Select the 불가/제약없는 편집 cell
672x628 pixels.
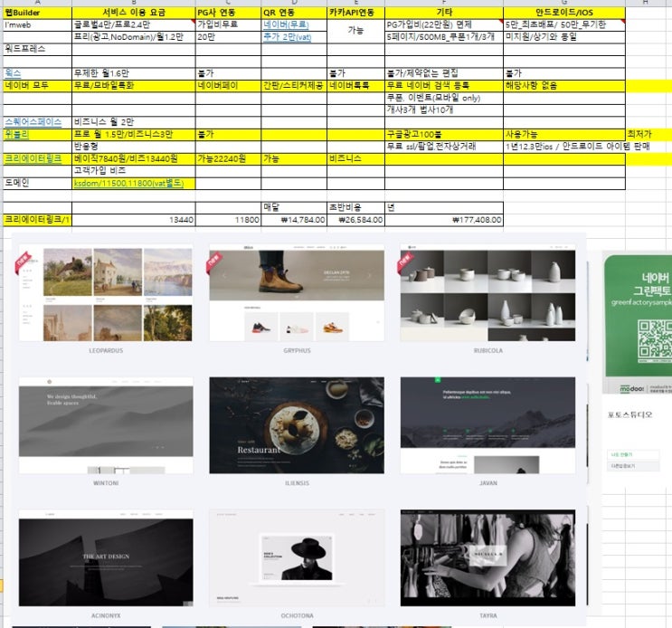(444, 73)
